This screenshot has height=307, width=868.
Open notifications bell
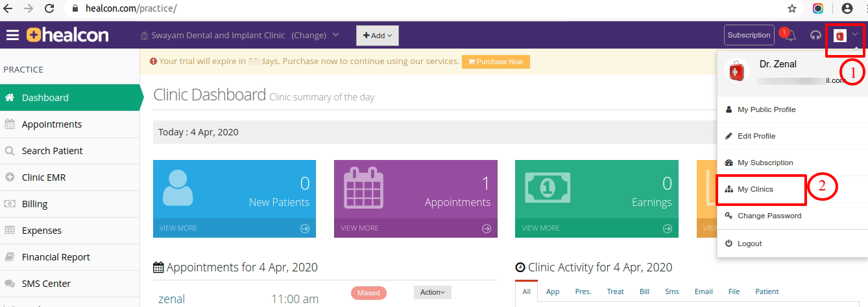click(790, 35)
